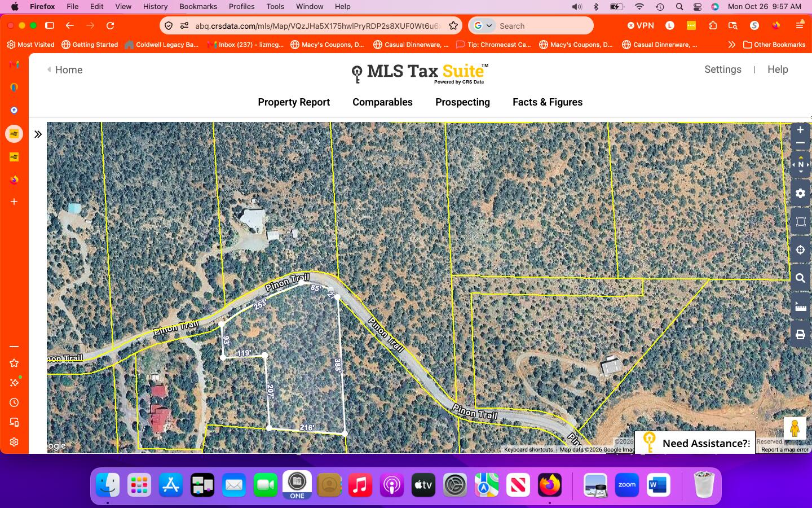Open sidebar bookmarks star icon
The image size is (812, 508).
coord(14,363)
